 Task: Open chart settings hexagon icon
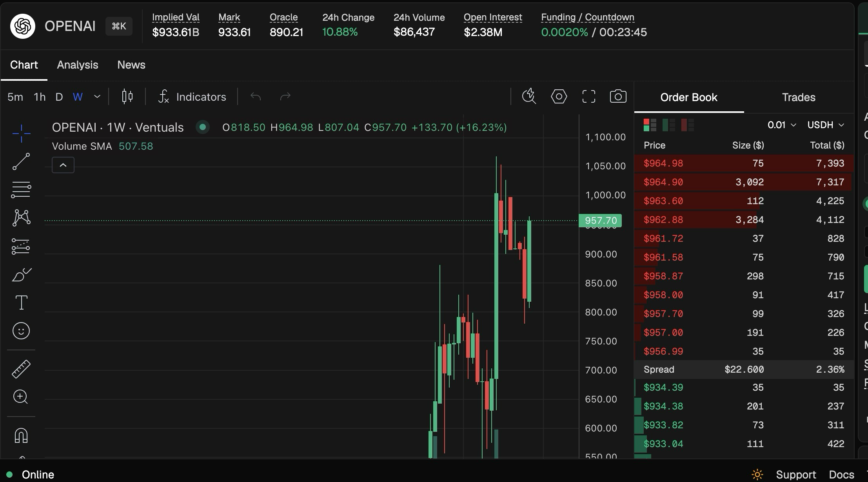(x=559, y=96)
